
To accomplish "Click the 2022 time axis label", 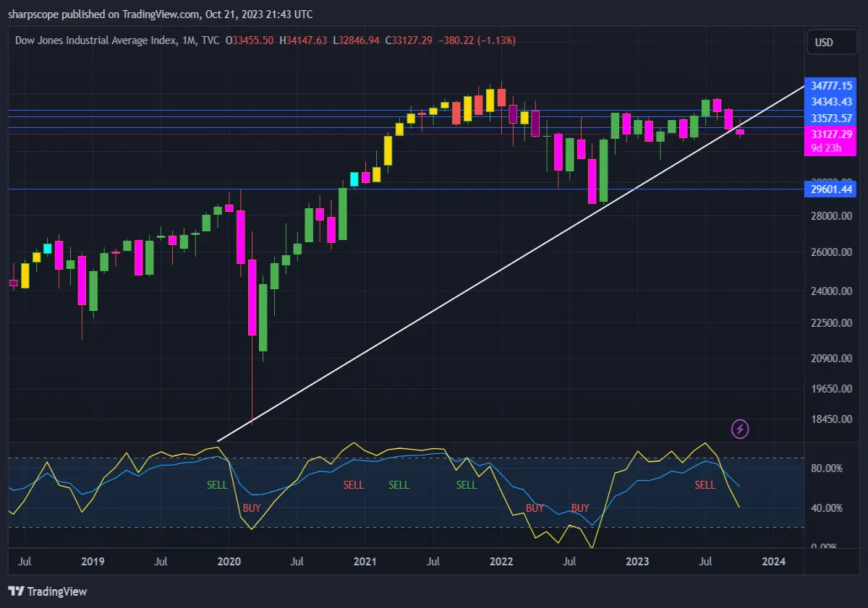I will click(x=501, y=561).
